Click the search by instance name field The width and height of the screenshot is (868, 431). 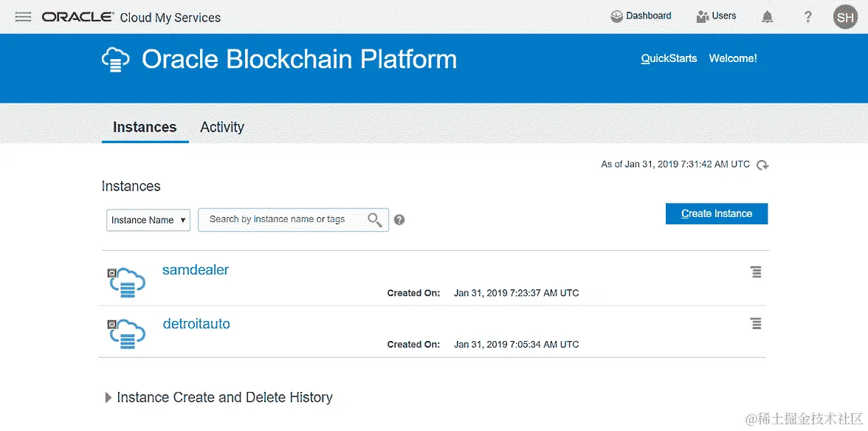click(284, 220)
